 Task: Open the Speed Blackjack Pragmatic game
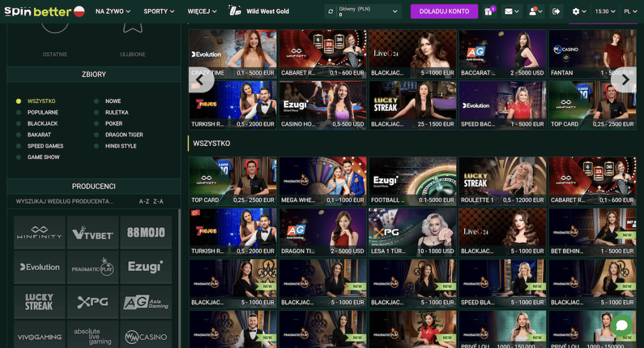point(502,283)
